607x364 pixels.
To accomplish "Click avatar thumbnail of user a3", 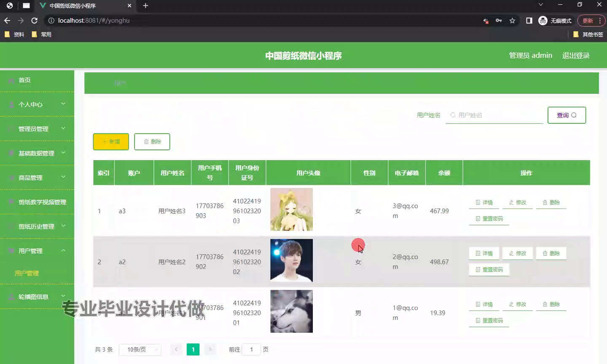I will (x=292, y=209).
